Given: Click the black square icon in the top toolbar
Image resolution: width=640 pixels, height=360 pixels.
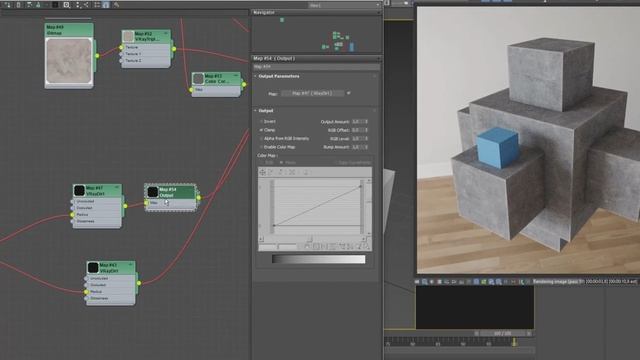Looking at the screenshot, I should [x=55, y=5].
